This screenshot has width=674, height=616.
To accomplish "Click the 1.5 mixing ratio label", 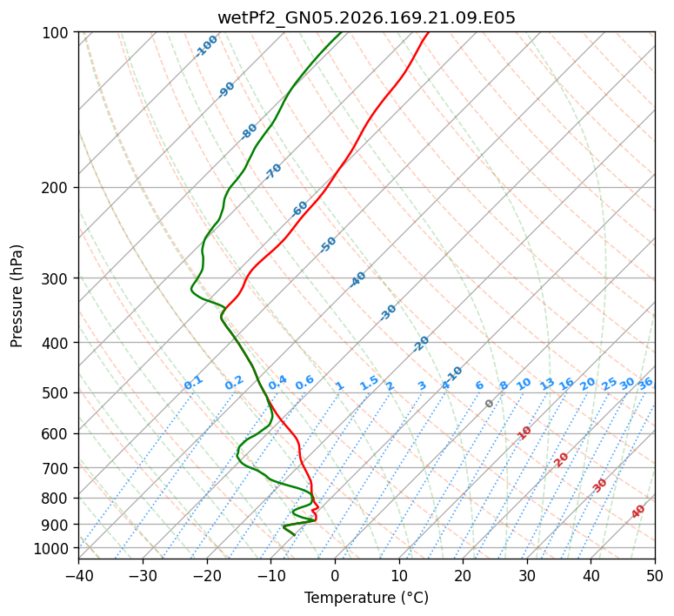I will [370, 383].
